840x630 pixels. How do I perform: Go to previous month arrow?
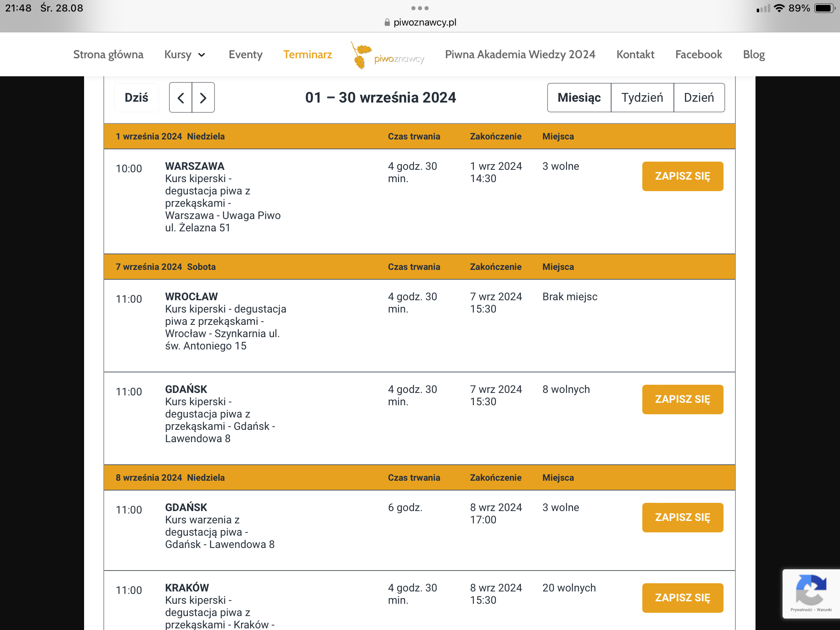point(181,98)
